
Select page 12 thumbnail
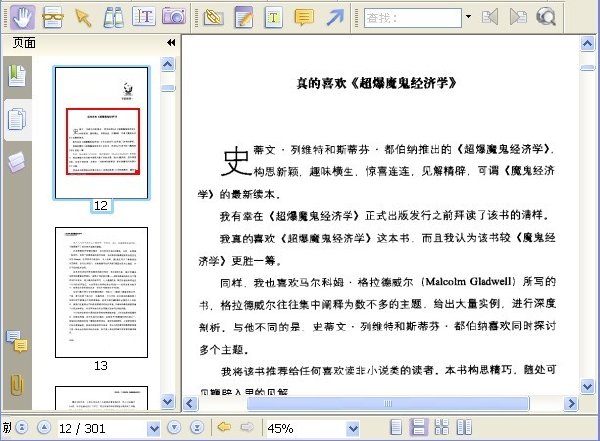click(101, 133)
